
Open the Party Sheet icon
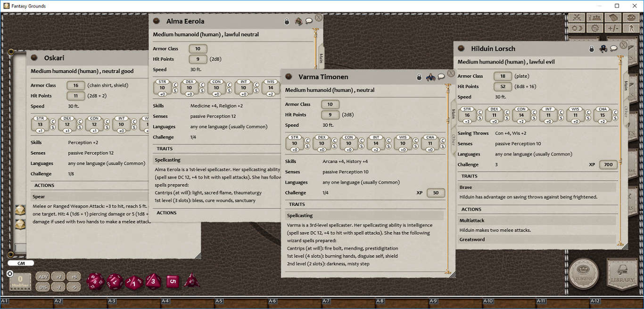(595, 17)
